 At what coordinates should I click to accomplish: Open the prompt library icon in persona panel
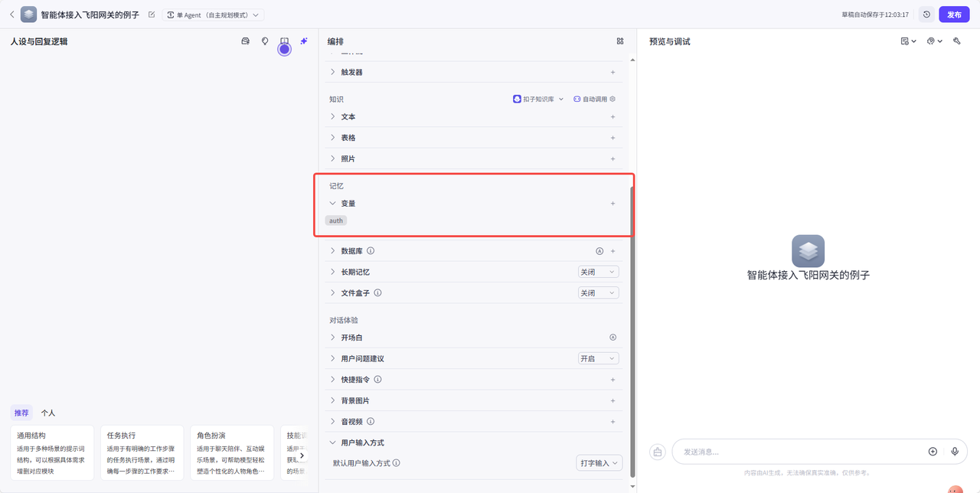[x=246, y=41]
